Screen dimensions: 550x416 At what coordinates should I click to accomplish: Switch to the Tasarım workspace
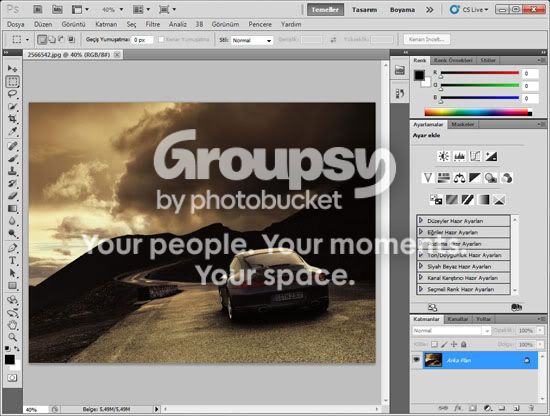click(364, 10)
